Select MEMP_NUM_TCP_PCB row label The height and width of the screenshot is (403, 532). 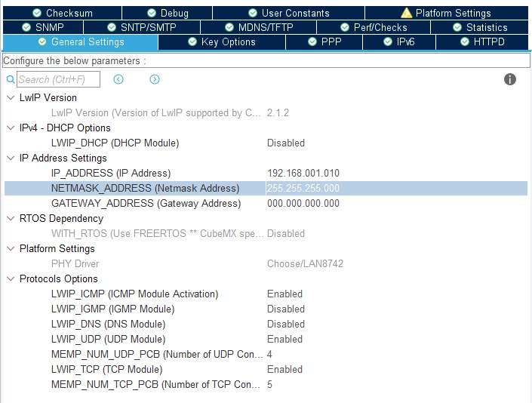click(155, 384)
